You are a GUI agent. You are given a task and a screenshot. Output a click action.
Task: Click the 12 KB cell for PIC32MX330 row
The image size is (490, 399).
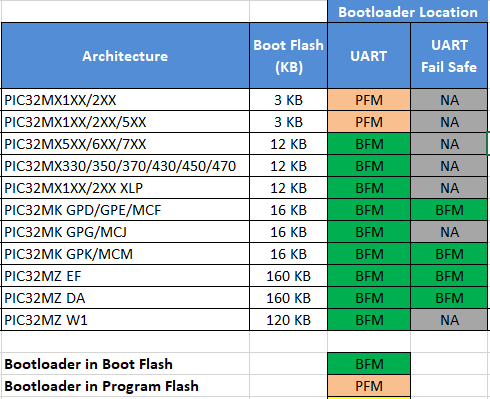click(288, 166)
